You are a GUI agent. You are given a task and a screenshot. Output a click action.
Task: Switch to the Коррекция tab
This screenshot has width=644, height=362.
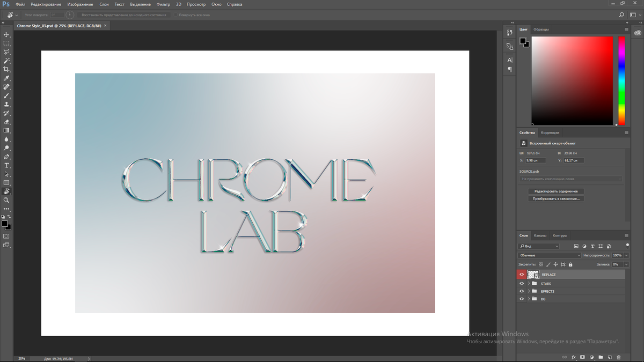(550, 132)
